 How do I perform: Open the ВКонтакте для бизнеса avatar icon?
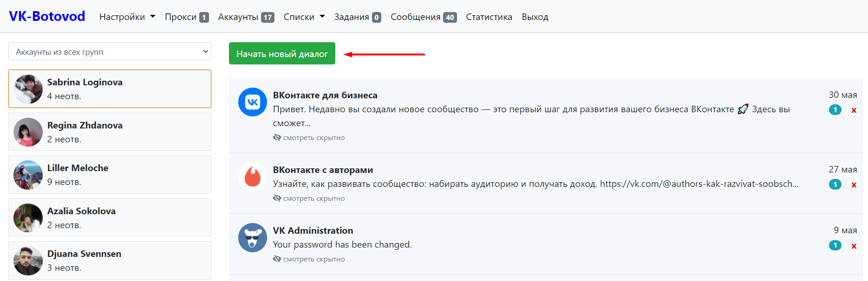coord(253,102)
